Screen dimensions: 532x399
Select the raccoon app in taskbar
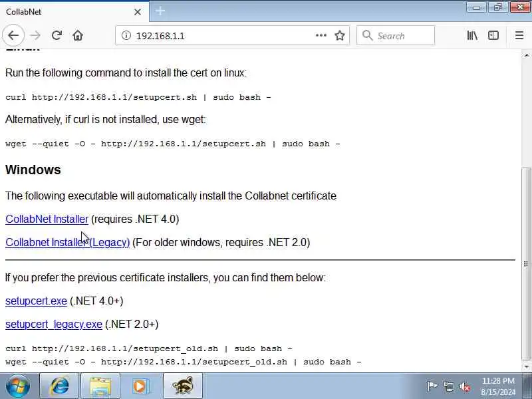[183, 386]
